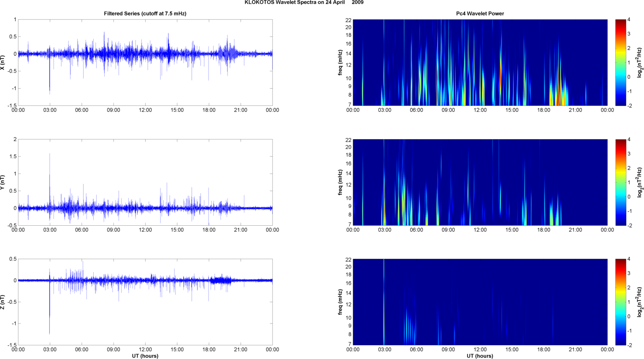
Task: Select the Z component filtered time series plot
Action: coord(145,302)
